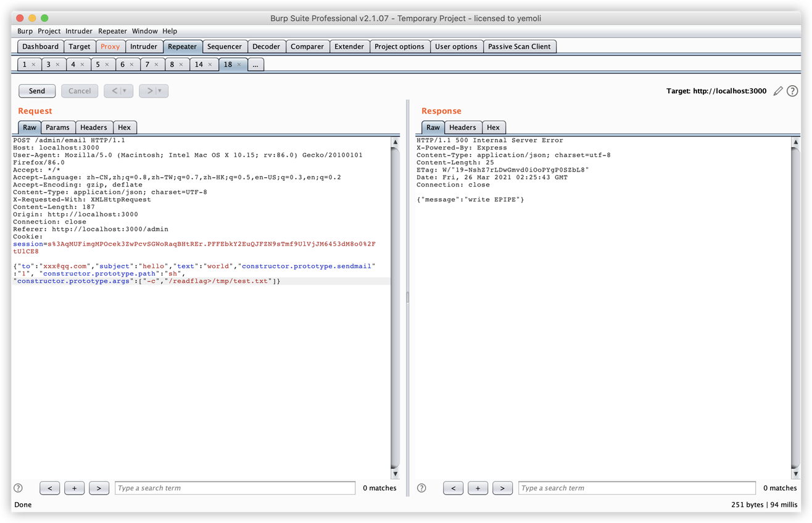
Task: Click the pane divider handle between request and response
Action: [x=407, y=297]
